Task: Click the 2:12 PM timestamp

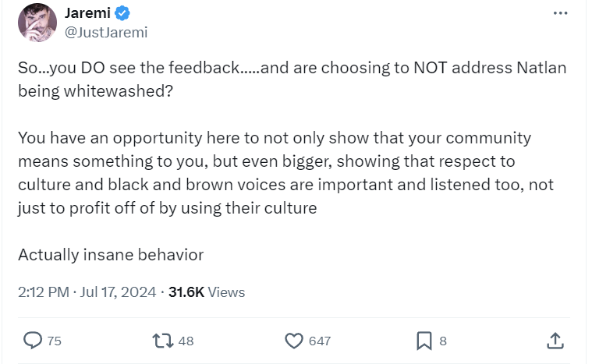Action: click(x=44, y=292)
